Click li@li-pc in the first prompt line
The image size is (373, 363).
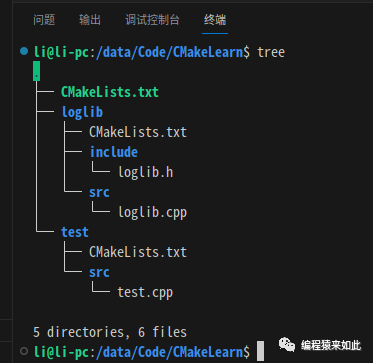click(62, 52)
